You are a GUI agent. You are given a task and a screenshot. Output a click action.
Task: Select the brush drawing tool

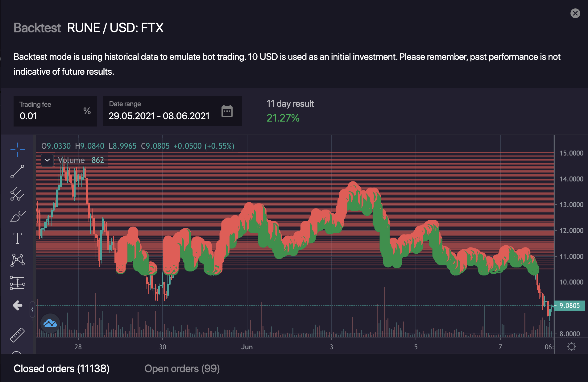click(17, 217)
